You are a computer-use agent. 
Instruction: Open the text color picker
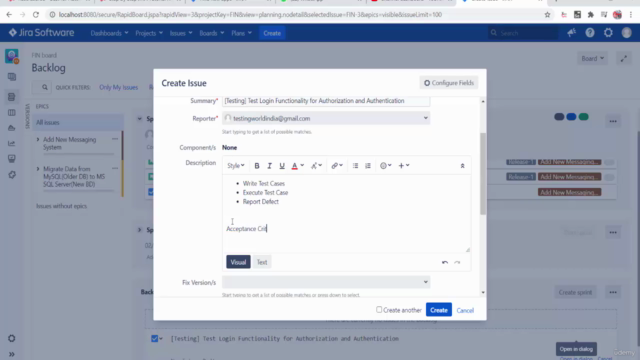tap(297, 166)
